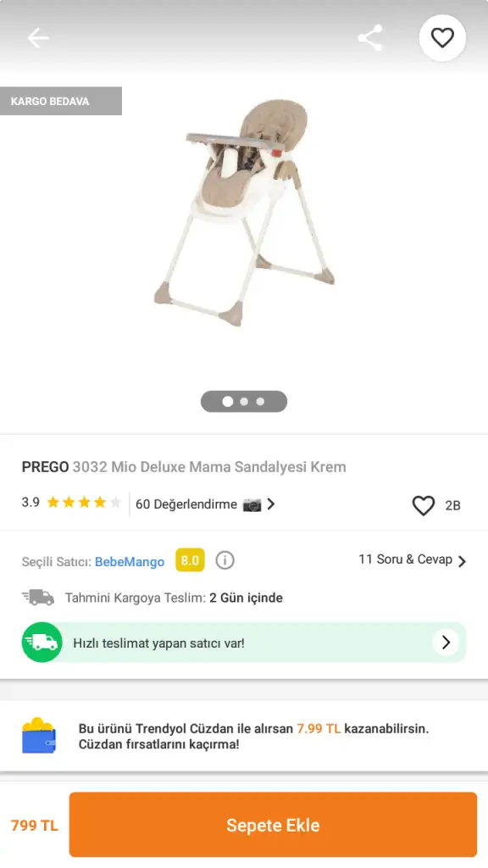Tap the star rating bar

click(x=84, y=503)
